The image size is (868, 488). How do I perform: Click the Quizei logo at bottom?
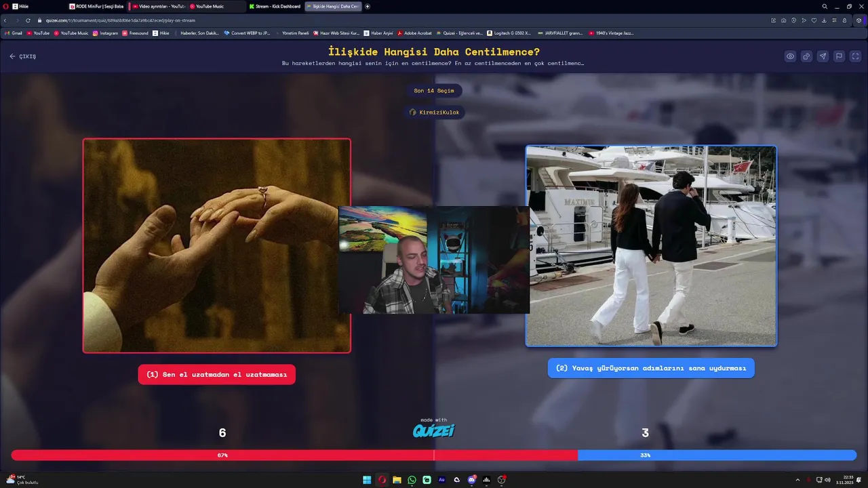pos(434,430)
